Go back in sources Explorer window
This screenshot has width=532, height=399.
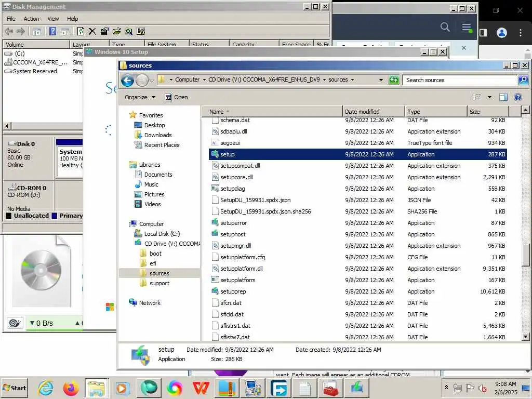(128, 81)
